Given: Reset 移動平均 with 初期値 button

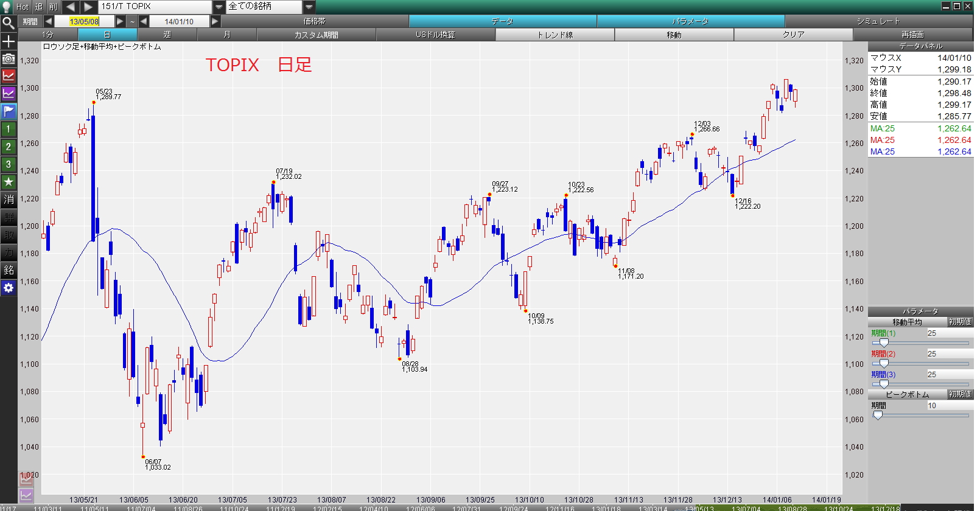Looking at the screenshot, I should coord(960,322).
